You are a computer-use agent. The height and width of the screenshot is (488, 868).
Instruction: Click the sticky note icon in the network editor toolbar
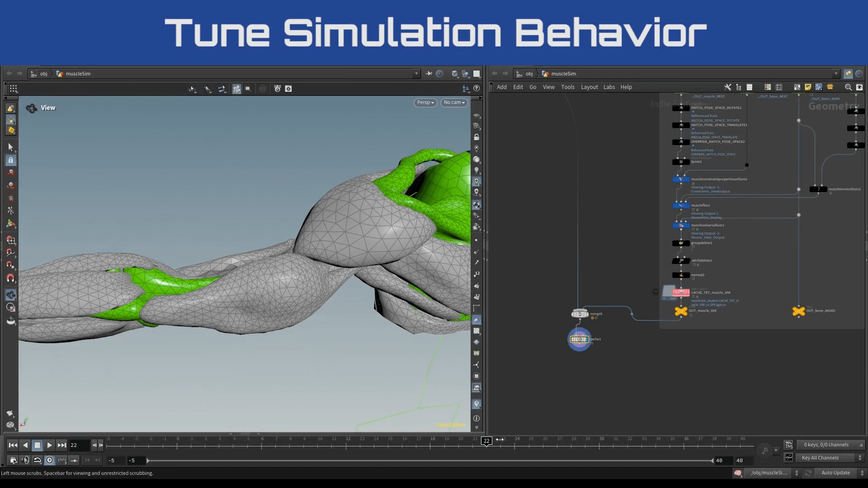[x=808, y=87]
